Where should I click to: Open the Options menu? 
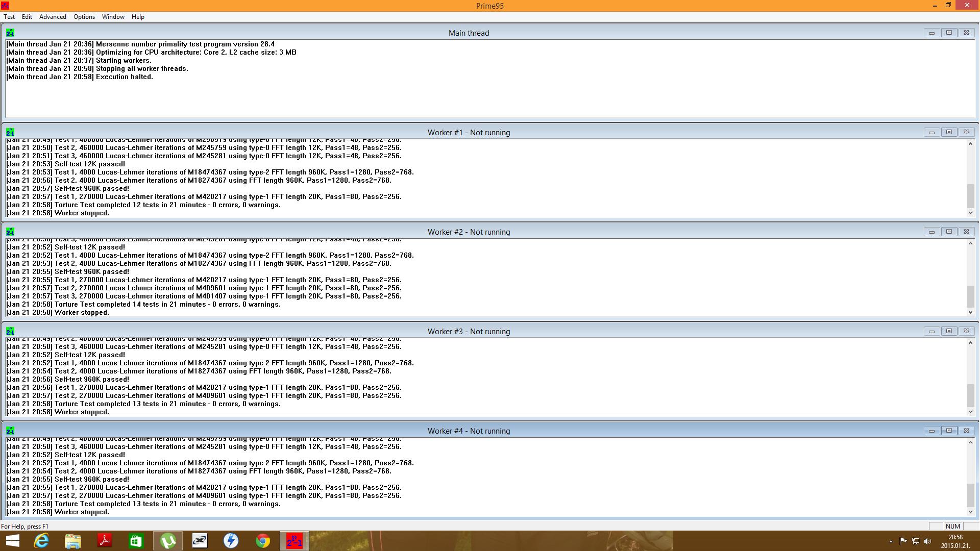84,17
